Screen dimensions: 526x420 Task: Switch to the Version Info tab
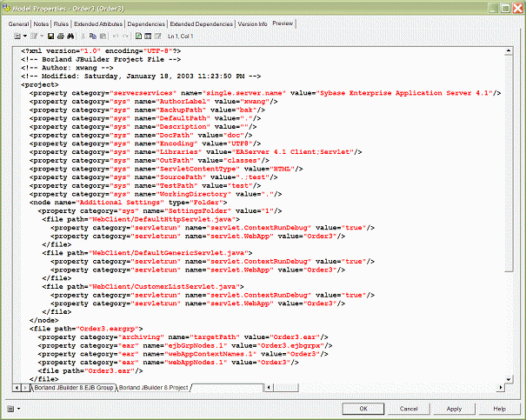click(251, 23)
